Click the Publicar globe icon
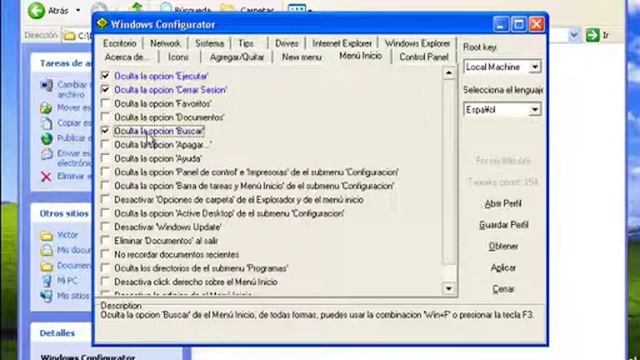The height and width of the screenshot is (360, 640). [x=47, y=138]
